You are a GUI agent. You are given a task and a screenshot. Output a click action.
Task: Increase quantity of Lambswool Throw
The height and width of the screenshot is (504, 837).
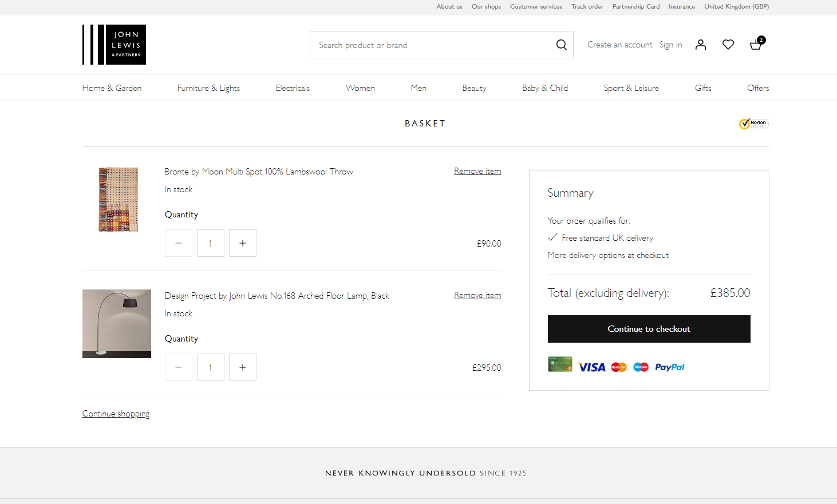point(243,243)
